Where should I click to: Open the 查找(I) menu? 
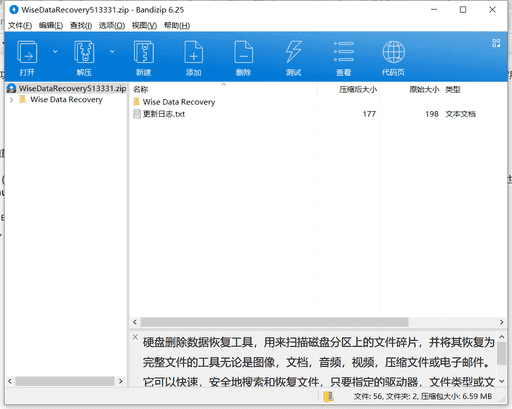81,25
